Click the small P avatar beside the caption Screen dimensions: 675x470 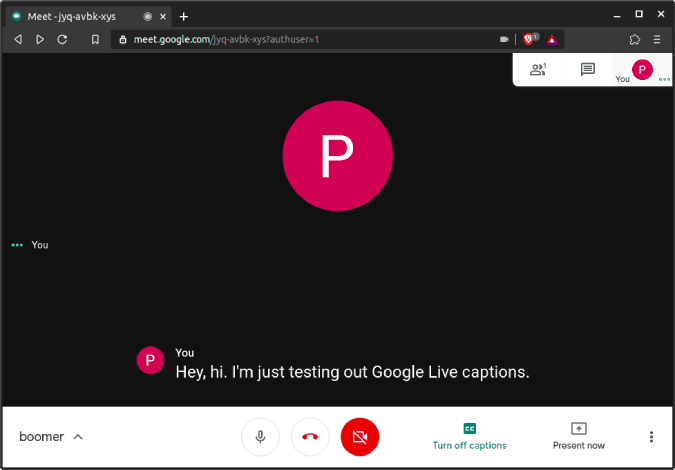[150, 360]
